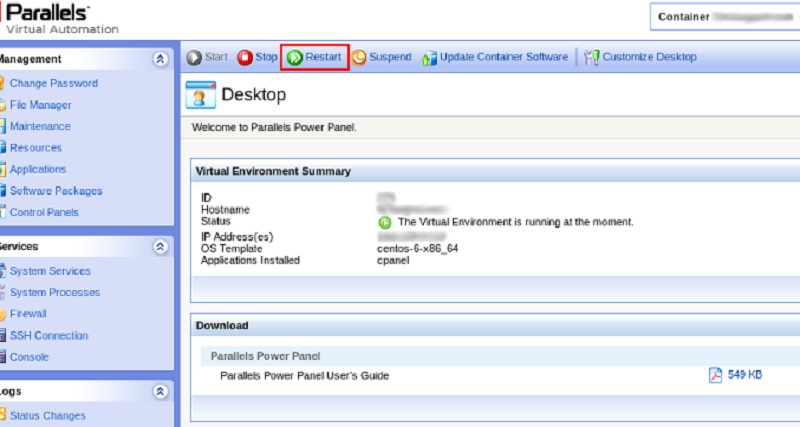Click the Console sidebar icon
Screen dimensions: 800x427
[2, 357]
